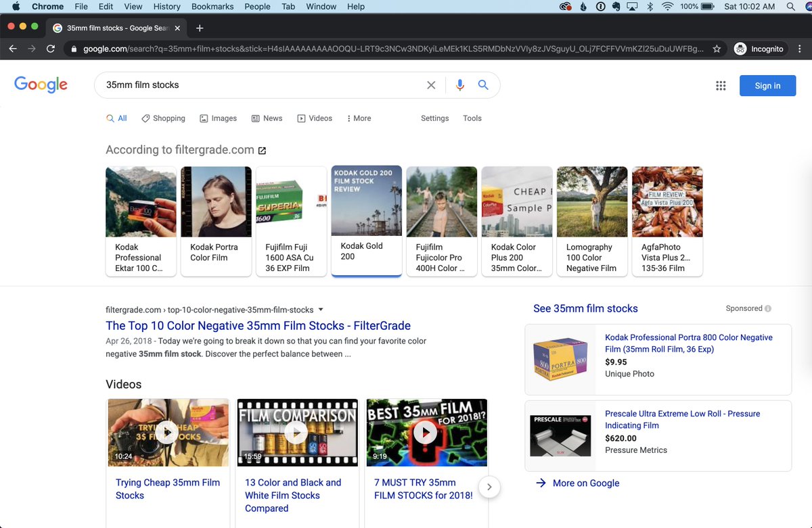The image size is (812, 528).
Task: Select Fujifilm Fuji 1600 ASA card
Action: point(291,221)
